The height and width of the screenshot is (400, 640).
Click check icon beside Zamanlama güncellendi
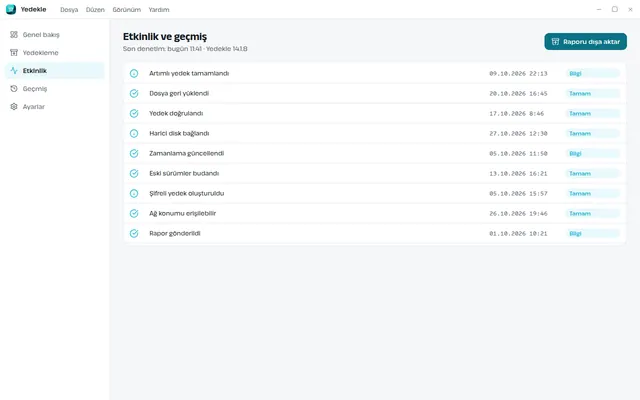coord(134,153)
